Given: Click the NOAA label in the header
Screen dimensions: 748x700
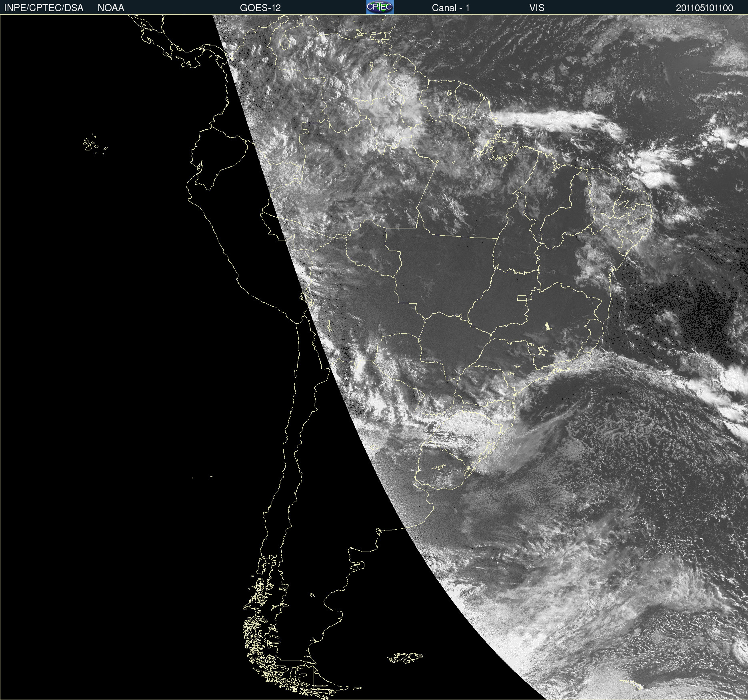Looking at the screenshot, I should 111,8.
